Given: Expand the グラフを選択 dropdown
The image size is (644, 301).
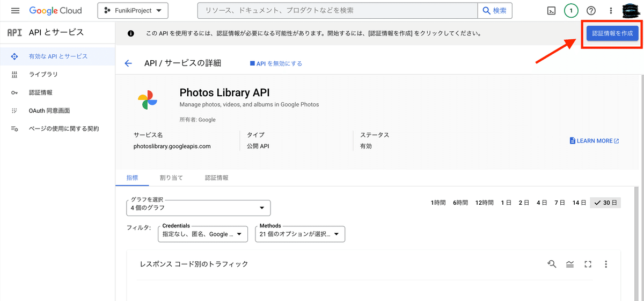Looking at the screenshot, I should 199,207.
